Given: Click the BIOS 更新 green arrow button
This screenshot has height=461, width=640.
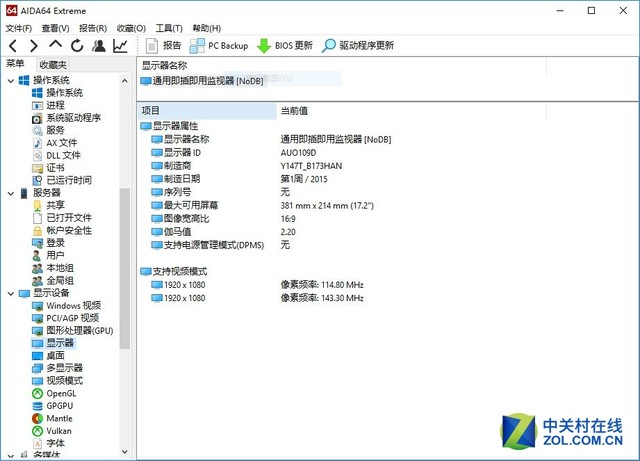Looking at the screenshot, I should (285, 46).
